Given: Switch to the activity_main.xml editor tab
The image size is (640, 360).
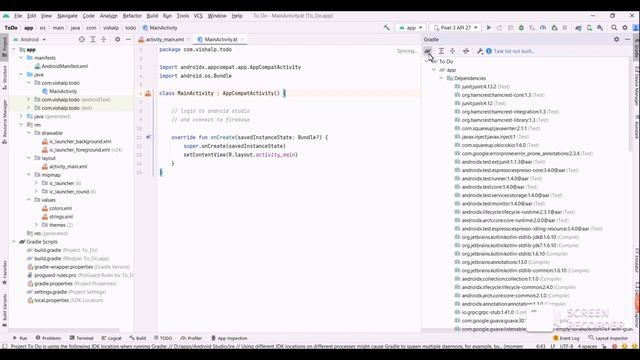Looking at the screenshot, I should click(164, 40).
